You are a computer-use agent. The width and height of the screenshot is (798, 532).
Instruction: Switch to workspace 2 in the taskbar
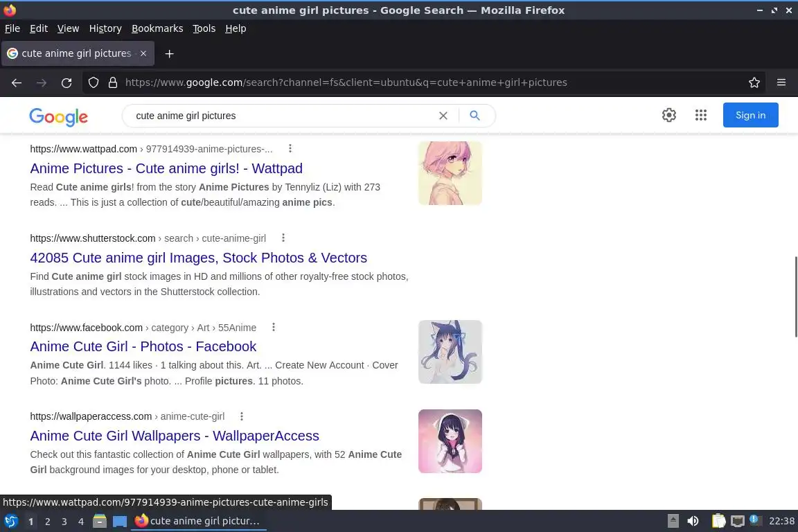pos(47,522)
